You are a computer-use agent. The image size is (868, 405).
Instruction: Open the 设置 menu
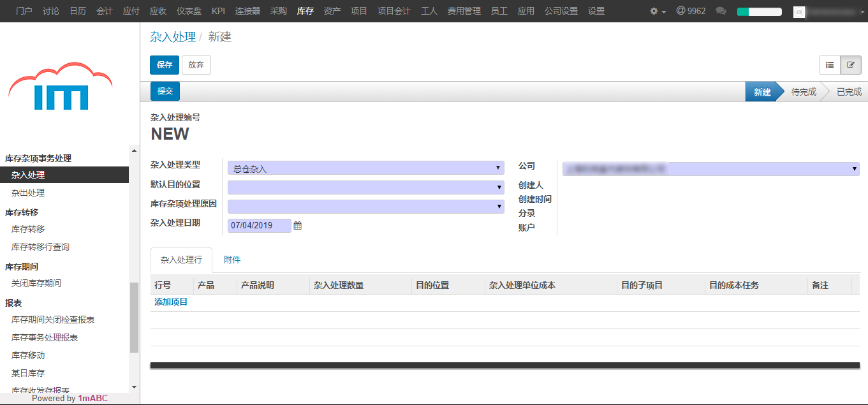point(596,11)
